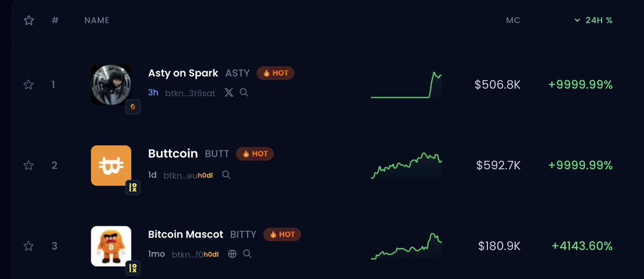Sort by the 24H % dropdown

tap(594, 20)
